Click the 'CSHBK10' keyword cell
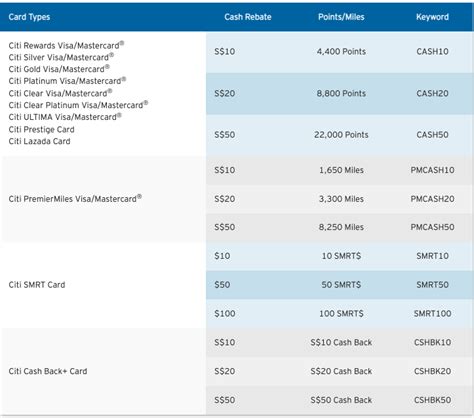474x418 pixels. [432, 342]
